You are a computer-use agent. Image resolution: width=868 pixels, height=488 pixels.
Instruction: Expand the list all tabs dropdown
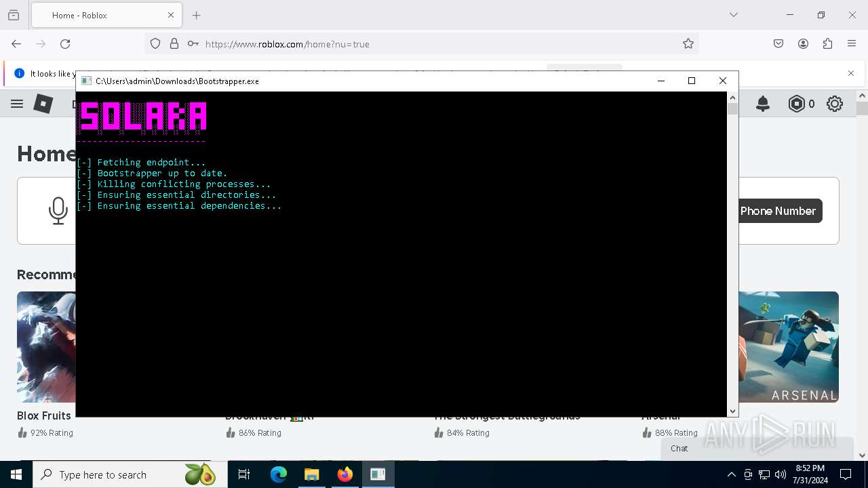[x=734, y=15]
